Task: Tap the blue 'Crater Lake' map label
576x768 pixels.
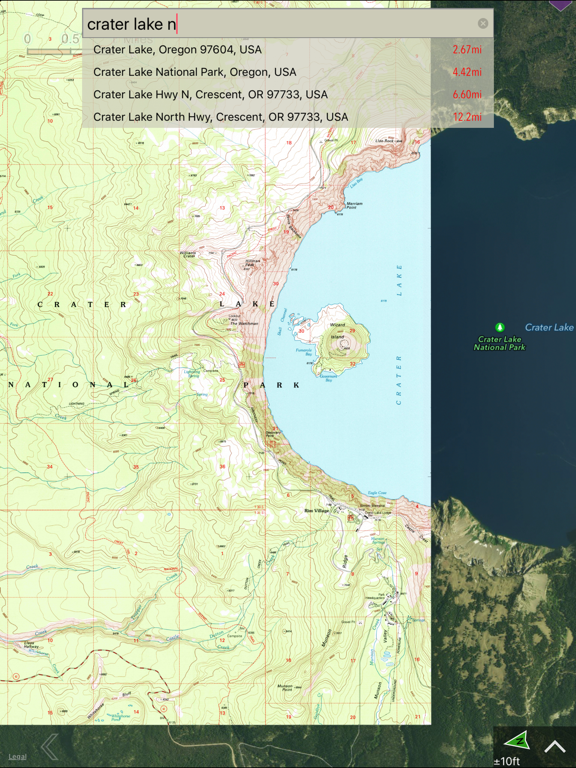Action: 549,327
